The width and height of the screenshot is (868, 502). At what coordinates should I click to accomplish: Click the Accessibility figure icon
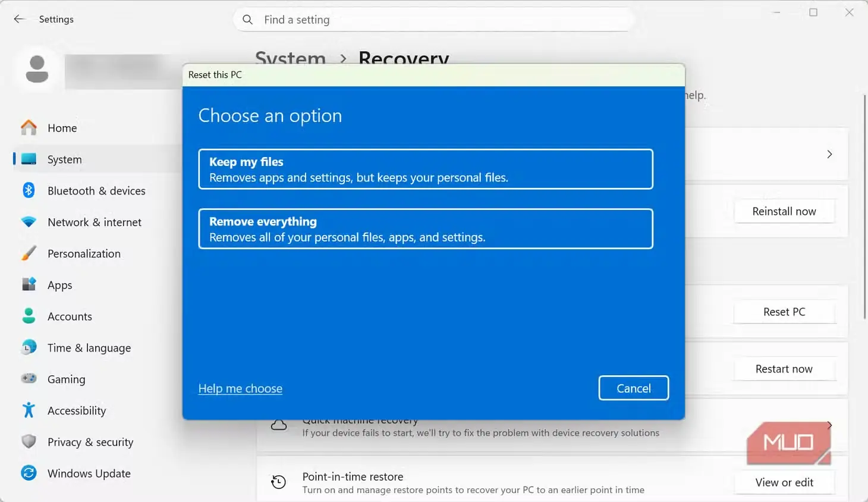tap(29, 410)
